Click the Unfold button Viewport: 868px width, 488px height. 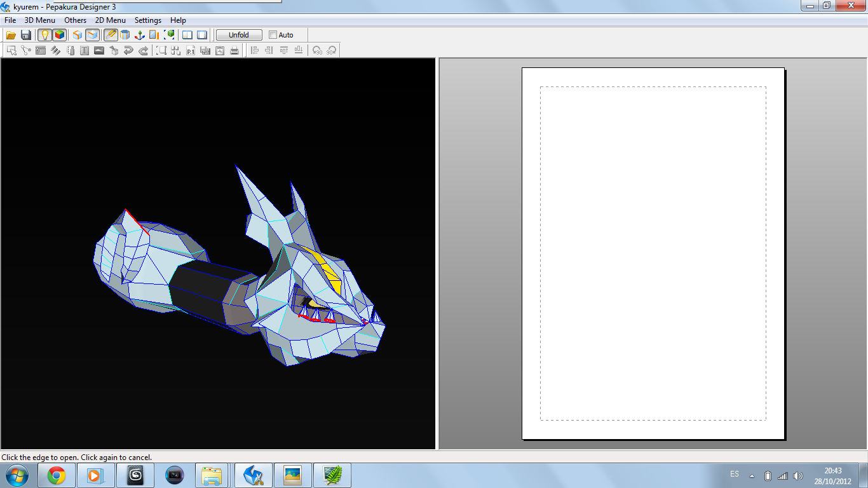(x=239, y=35)
